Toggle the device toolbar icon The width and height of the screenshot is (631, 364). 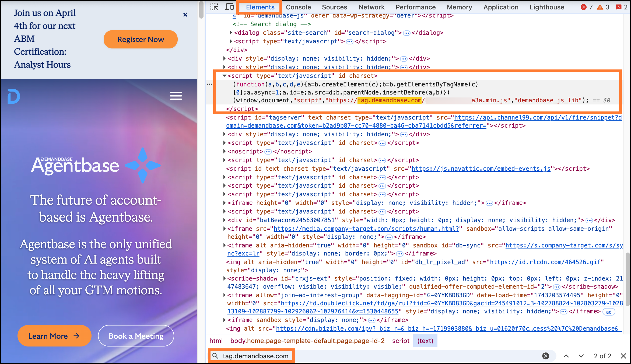(x=229, y=7)
